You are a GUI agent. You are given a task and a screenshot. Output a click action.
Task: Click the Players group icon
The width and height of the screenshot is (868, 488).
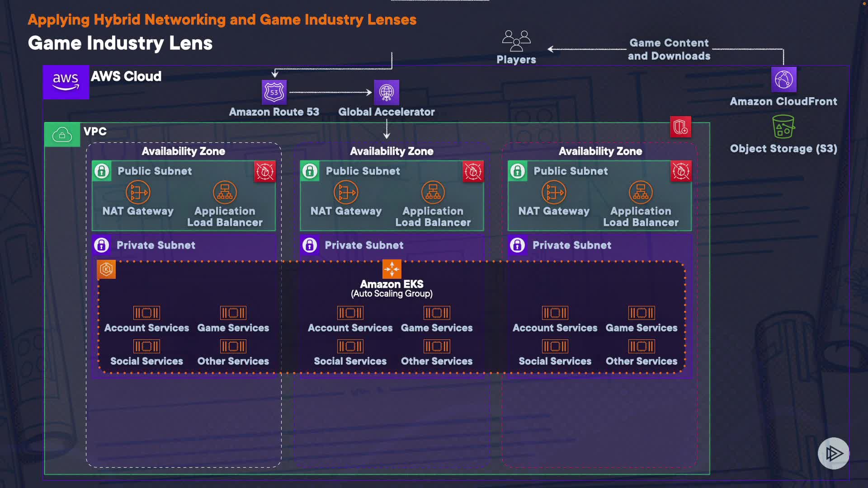point(516,41)
